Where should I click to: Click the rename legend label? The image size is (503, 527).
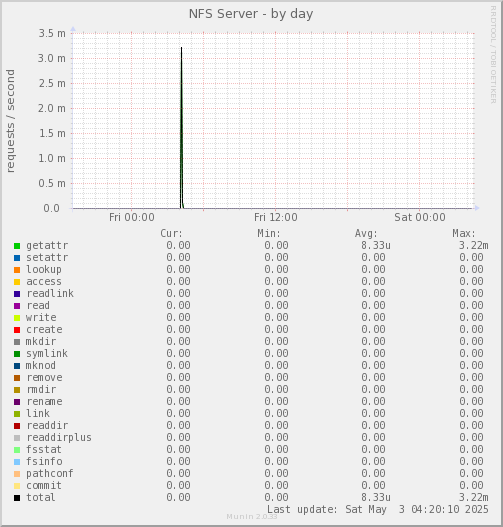(44, 402)
